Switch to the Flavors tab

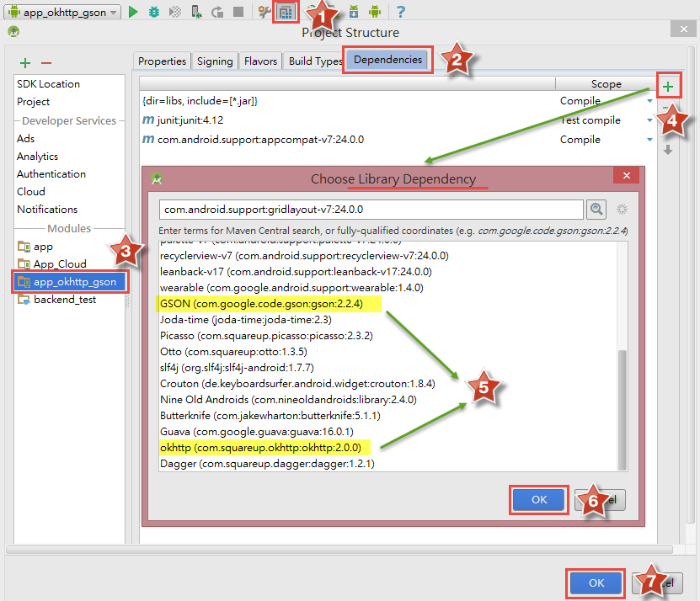(261, 61)
